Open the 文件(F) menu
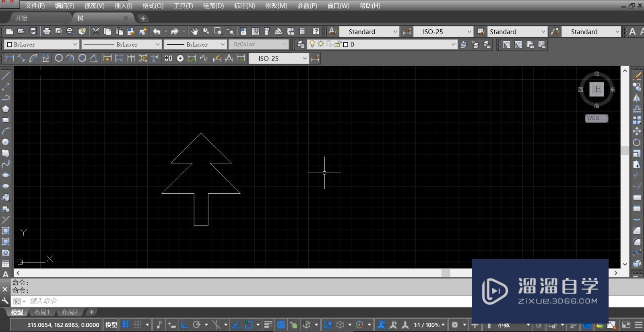The height and width of the screenshot is (332, 644). (x=35, y=6)
